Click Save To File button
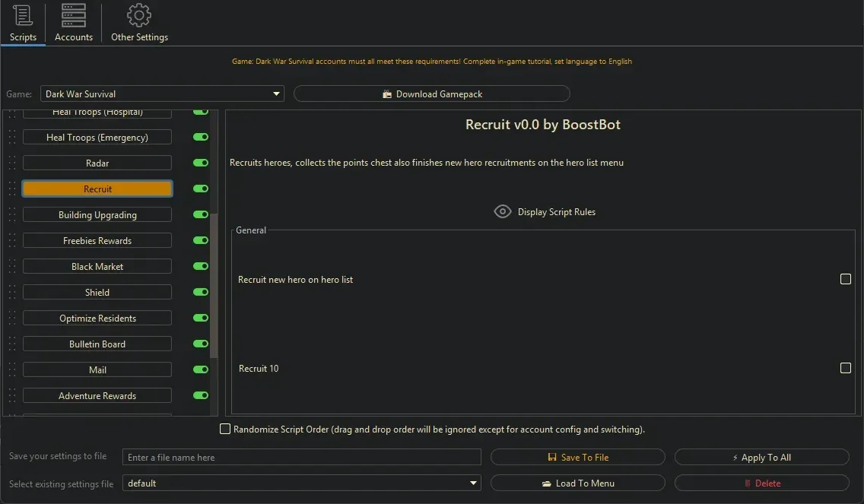 pyautogui.click(x=577, y=457)
